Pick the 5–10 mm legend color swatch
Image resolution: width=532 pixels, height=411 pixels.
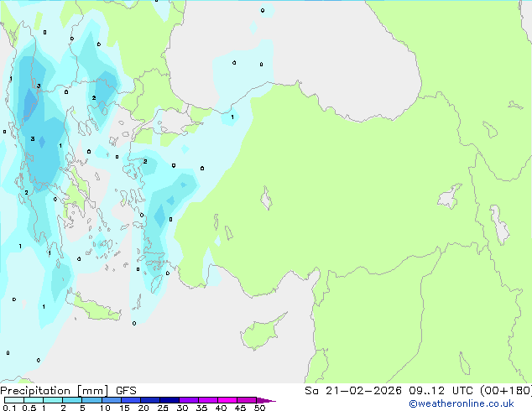click(91, 400)
